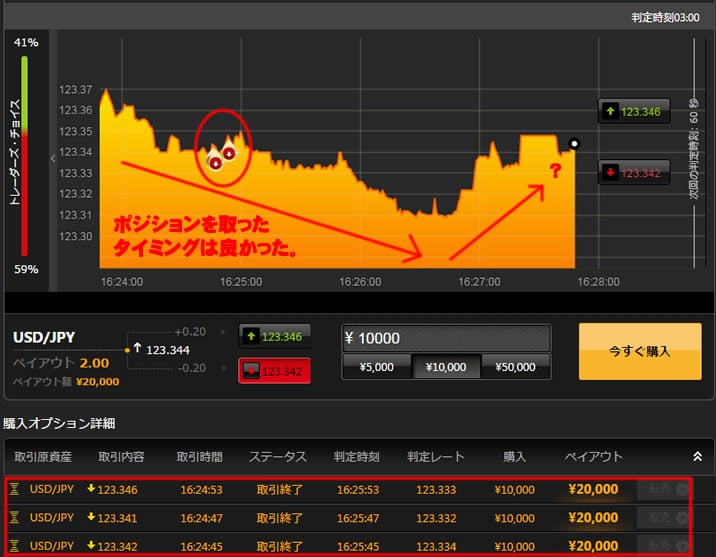Screen dimensions: 716x557
Task: Click the 16:24:47 trade time cell
Action: coord(201,518)
